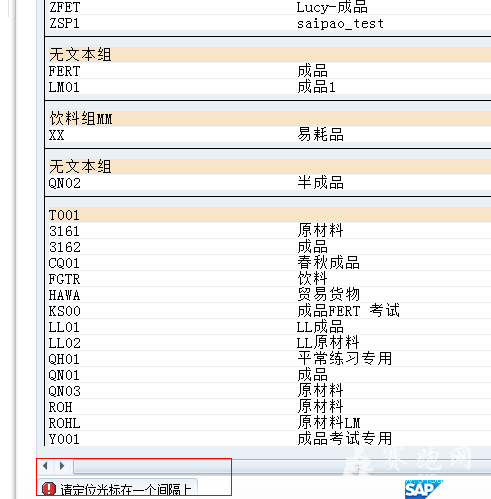Choose the LM01 成品1 entry
491x499 pixels.
point(269,87)
